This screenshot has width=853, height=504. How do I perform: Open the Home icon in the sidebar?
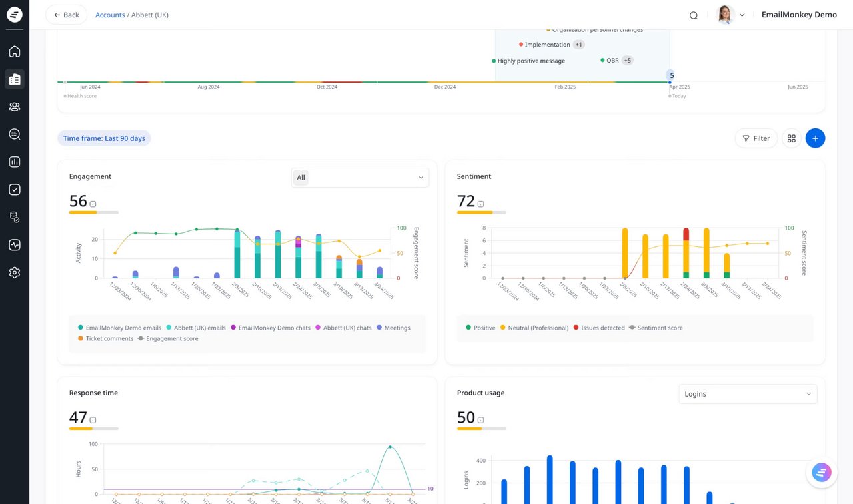(x=15, y=51)
